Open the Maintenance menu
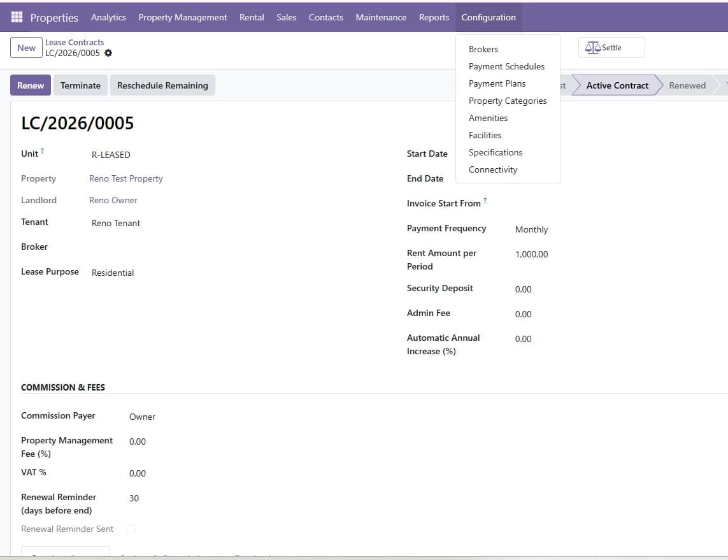This screenshot has height=560, width=728. 381,17
